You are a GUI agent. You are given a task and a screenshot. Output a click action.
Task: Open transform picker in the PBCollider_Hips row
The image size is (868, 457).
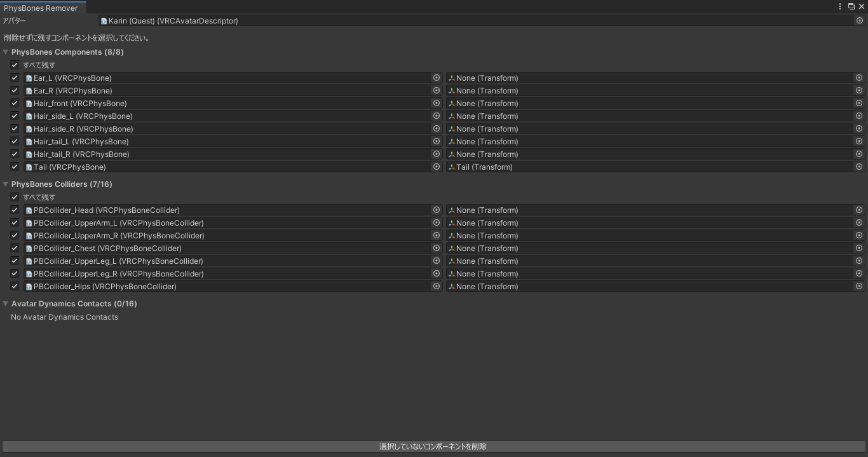859,286
